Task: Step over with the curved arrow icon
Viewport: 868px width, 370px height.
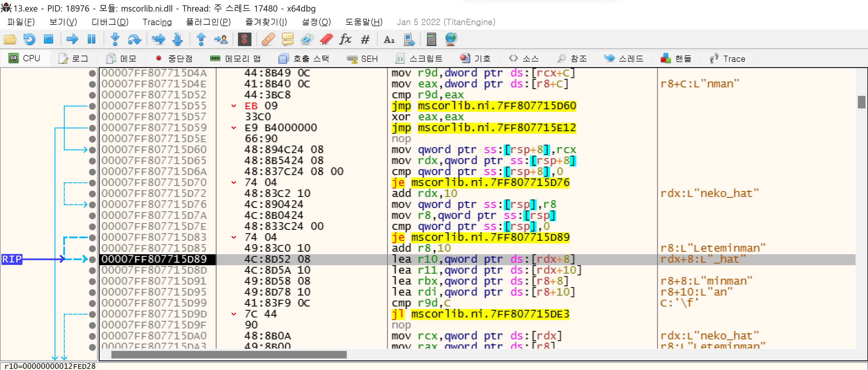Action: 134,39
